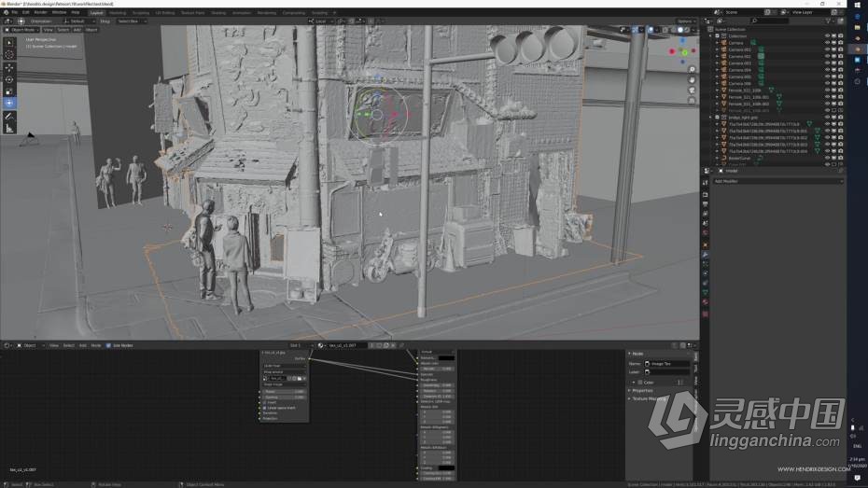
Task: Open the Windows notification center icon
Action: coord(858,478)
